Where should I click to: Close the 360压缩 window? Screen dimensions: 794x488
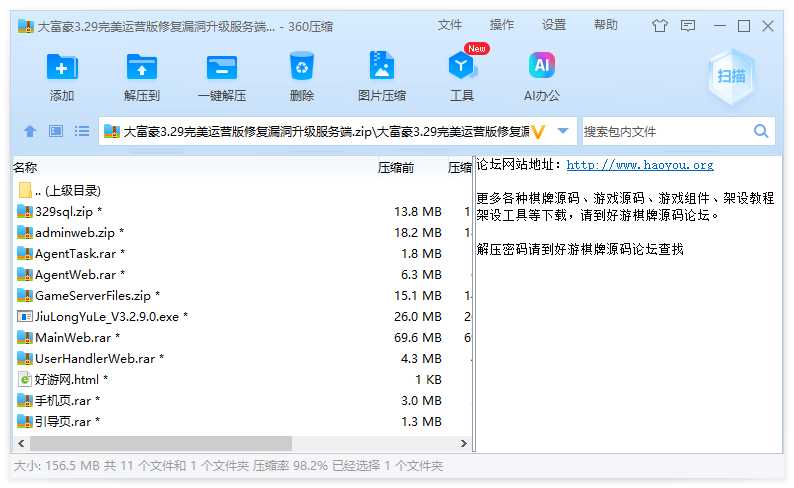768,26
